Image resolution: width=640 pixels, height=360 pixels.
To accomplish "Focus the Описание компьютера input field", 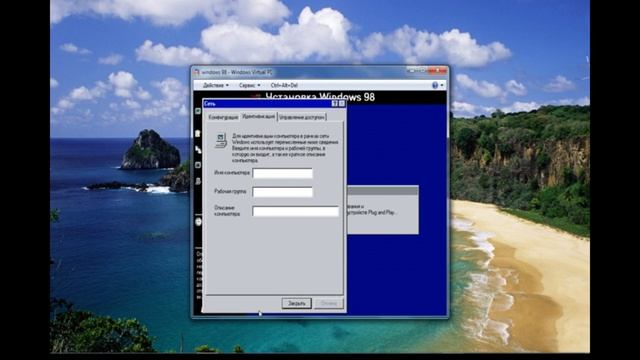I will coord(296,211).
